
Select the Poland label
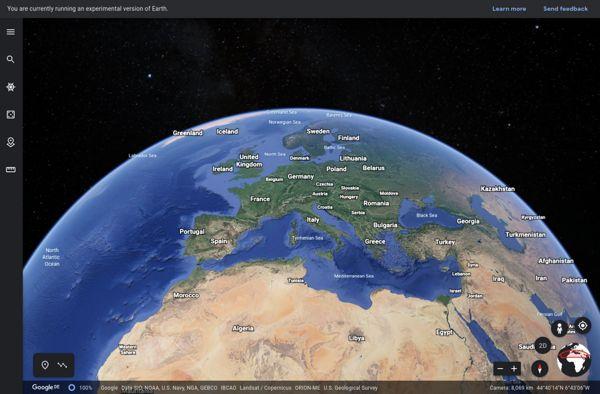tap(336, 169)
